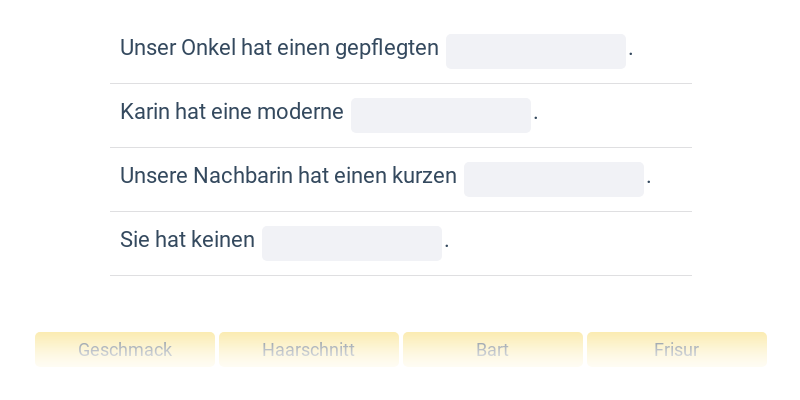Click 'hat' in the 'Sie hat keinen' sentence
Viewport: 800px width, 400px height.
click(x=172, y=240)
